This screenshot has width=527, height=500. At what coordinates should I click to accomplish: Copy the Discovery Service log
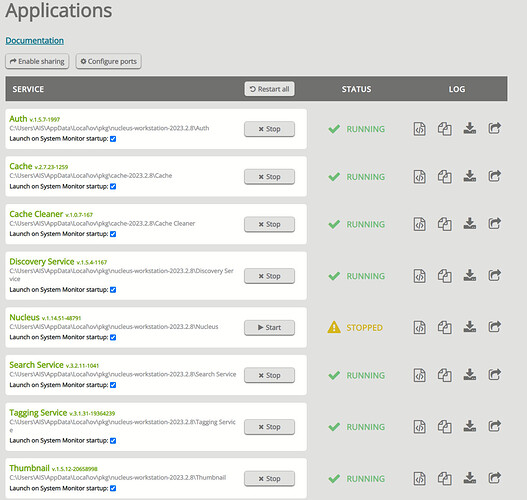pos(444,276)
